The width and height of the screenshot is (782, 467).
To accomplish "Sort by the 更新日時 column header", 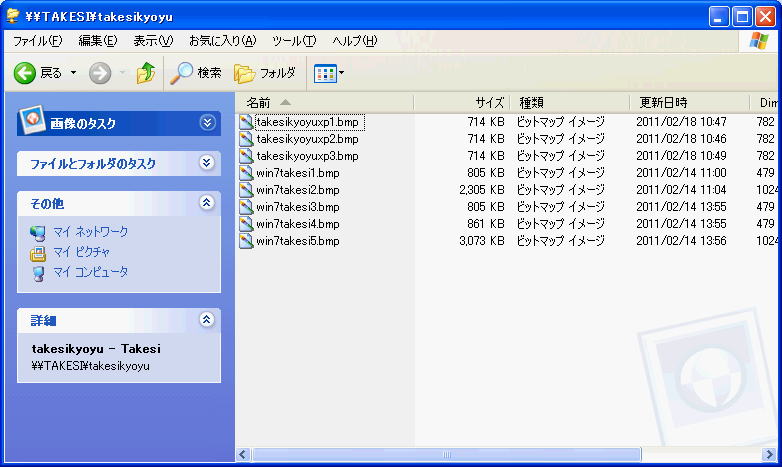I will pos(690,103).
